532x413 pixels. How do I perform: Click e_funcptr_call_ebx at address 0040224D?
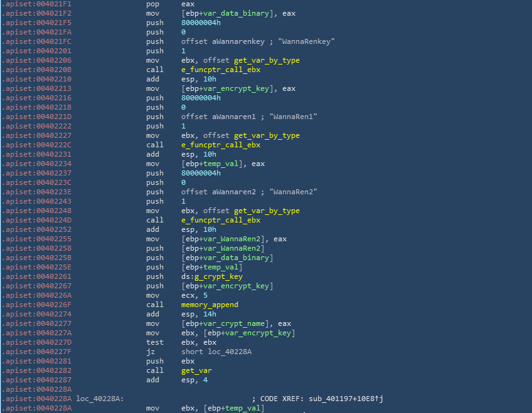[220, 220]
